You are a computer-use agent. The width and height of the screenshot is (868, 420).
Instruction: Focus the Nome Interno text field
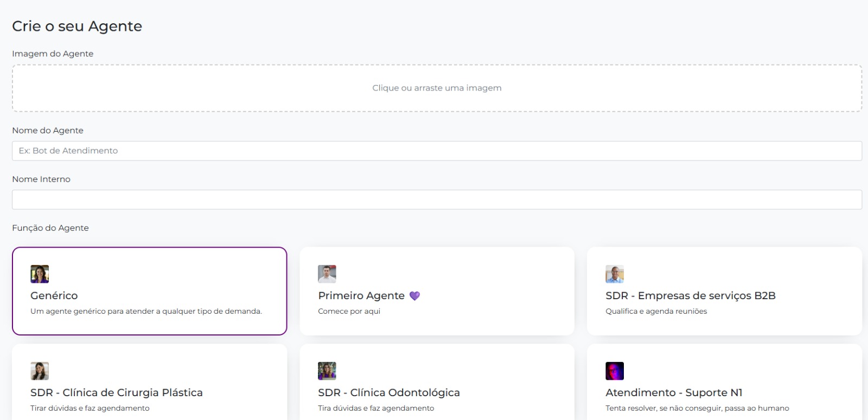[437, 199]
